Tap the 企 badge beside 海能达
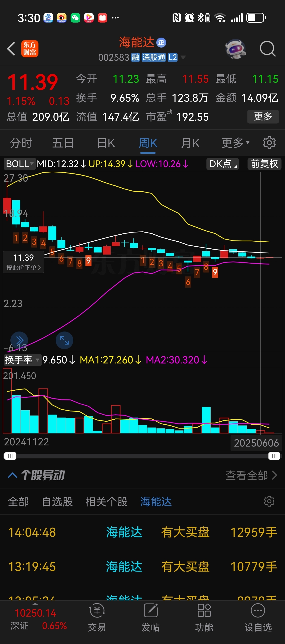This screenshot has width=285, height=644. 161,43
